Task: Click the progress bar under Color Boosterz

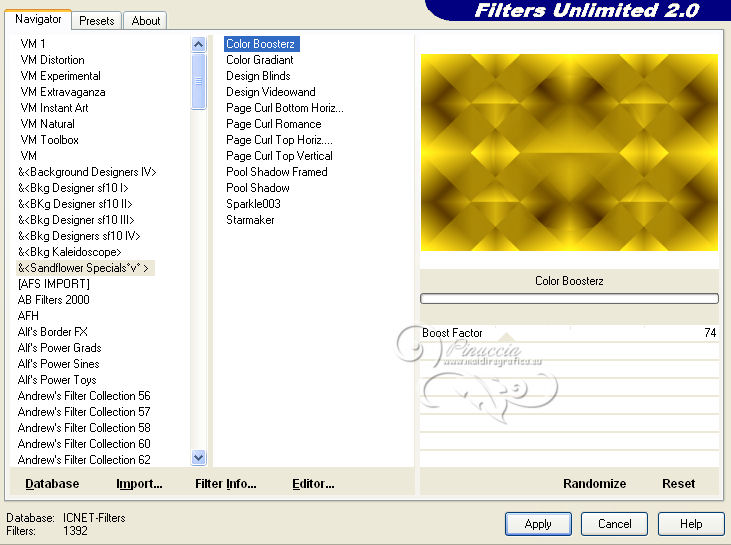Action: click(569, 298)
